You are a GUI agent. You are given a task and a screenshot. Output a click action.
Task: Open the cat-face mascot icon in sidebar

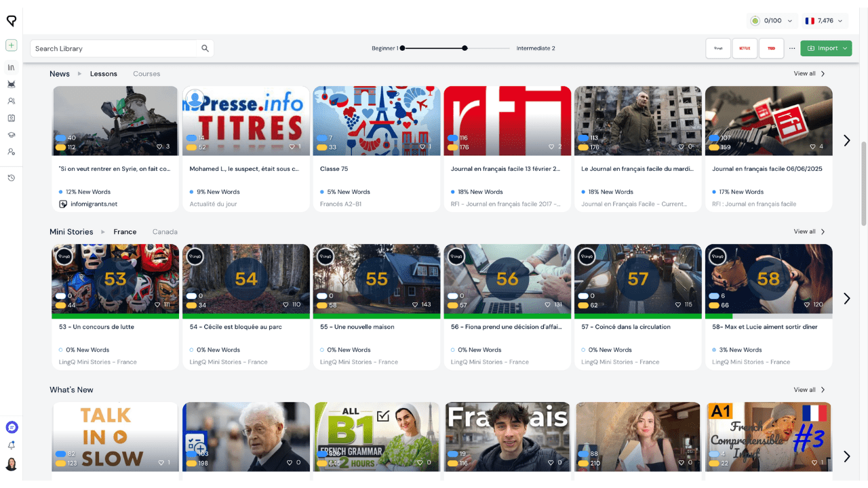pyautogui.click(x=12, y=84)
